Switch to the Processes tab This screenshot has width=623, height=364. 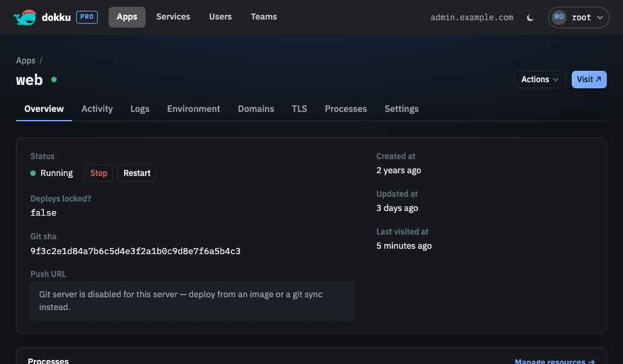pyautogui.click(x=346, y=109)
